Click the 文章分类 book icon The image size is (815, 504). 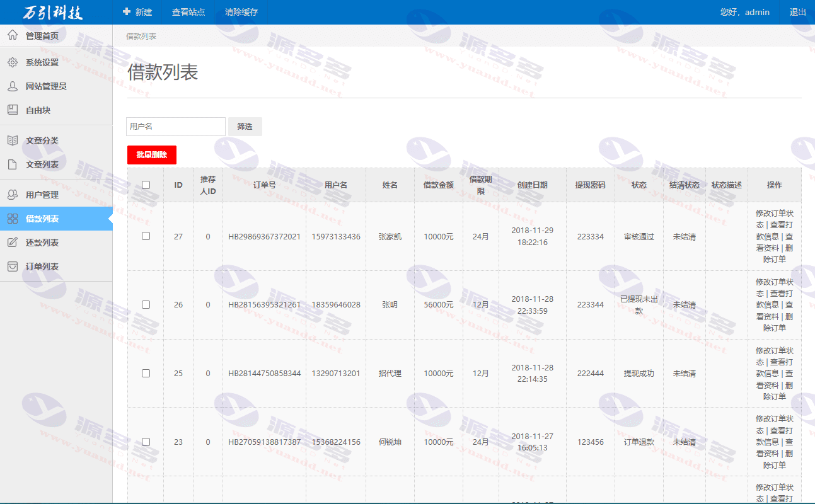pyautogui.click(x=12, y=140)
